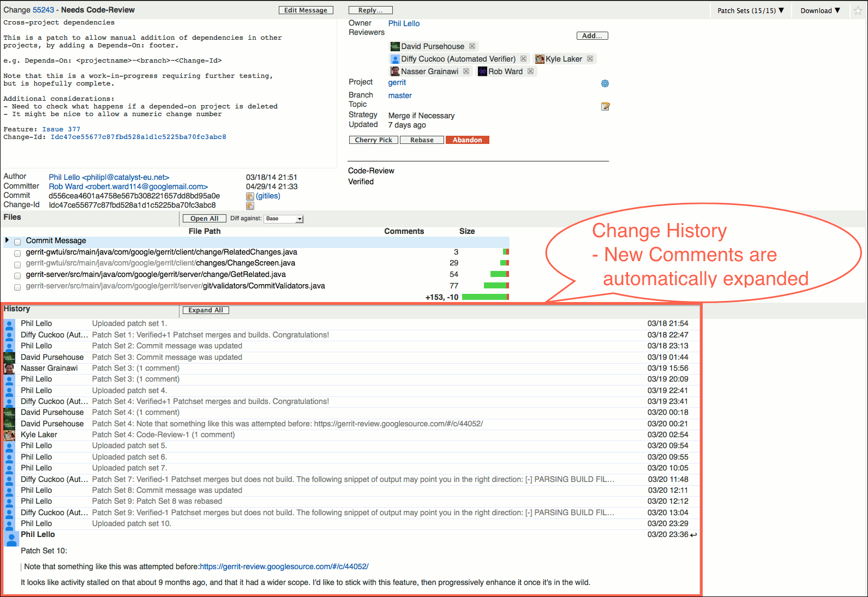Click the reply arrow icon on last comment
This screenshot has width=868, height=597.
coord(693,535)
